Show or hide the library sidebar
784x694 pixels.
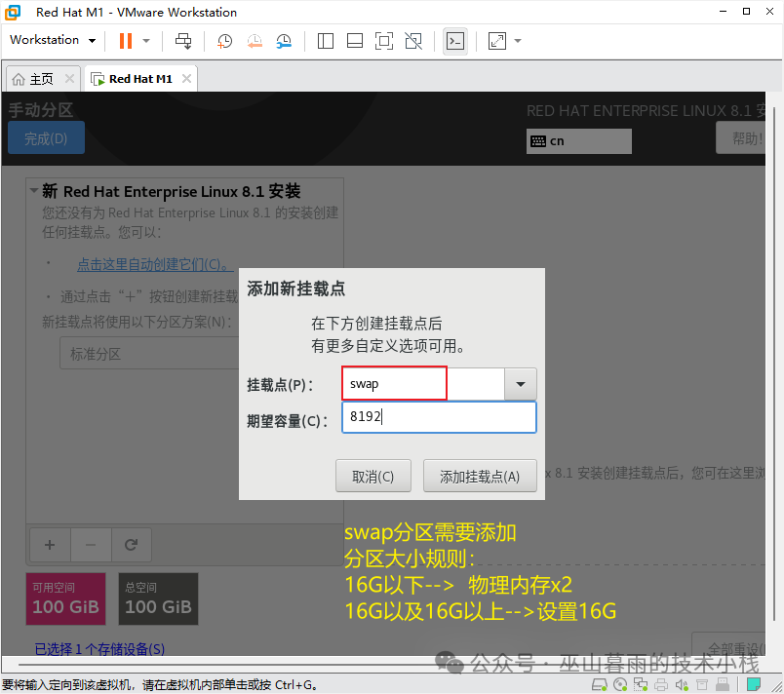click(x=326, y=41)
